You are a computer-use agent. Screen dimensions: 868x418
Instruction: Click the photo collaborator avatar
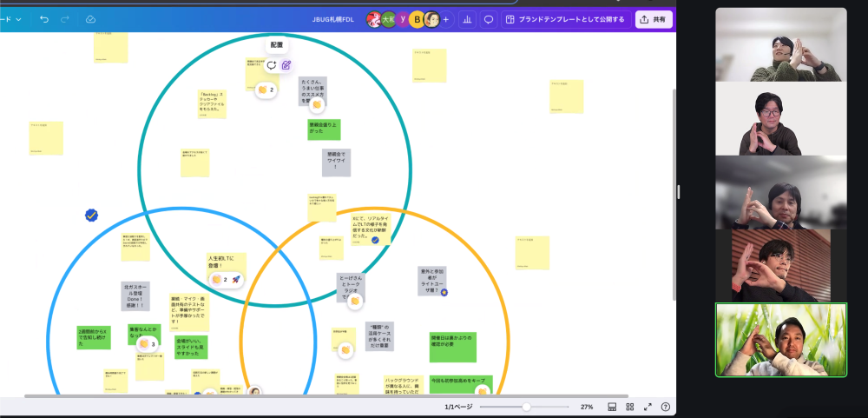431,19
